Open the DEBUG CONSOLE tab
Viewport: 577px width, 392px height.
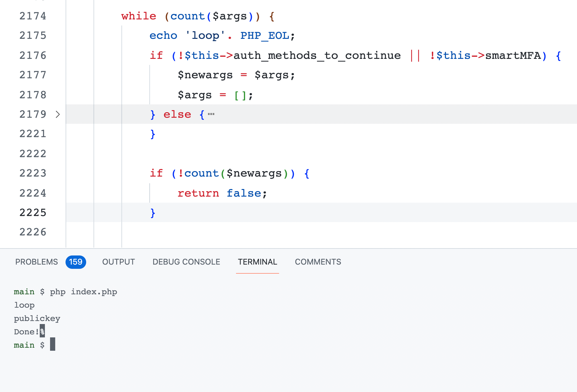tap(186, 262)
